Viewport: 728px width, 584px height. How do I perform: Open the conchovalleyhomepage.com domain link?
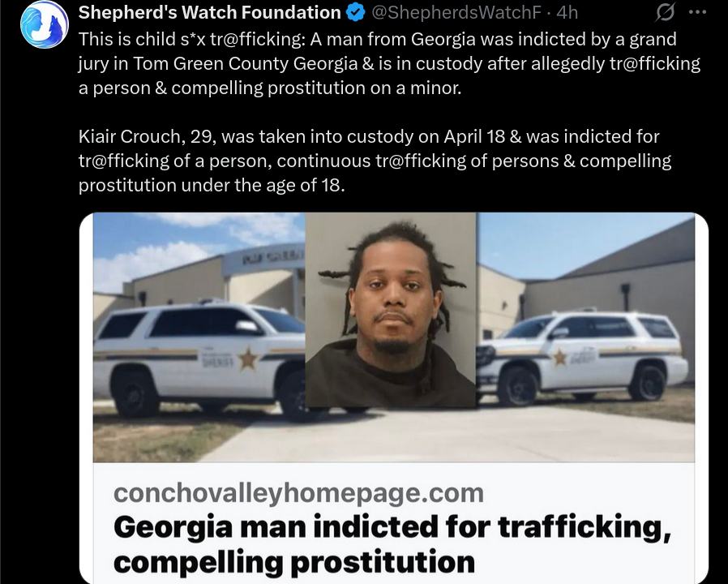coord(298,492)
